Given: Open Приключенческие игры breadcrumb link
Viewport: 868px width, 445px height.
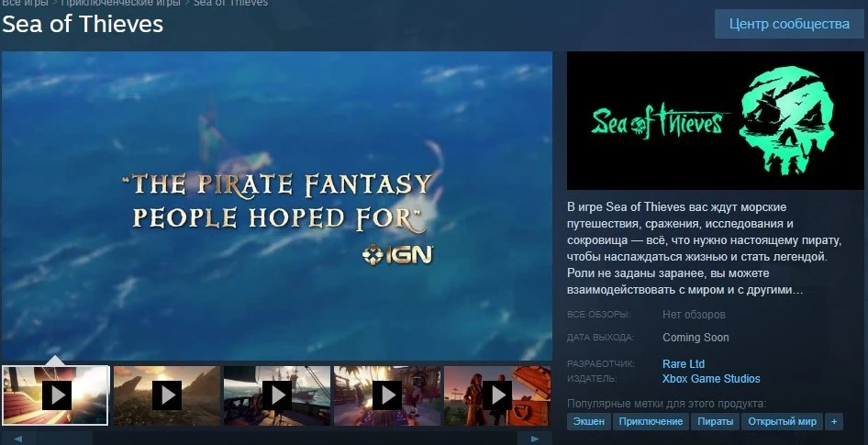Looking at the screenshot, I should coord(121,3).
